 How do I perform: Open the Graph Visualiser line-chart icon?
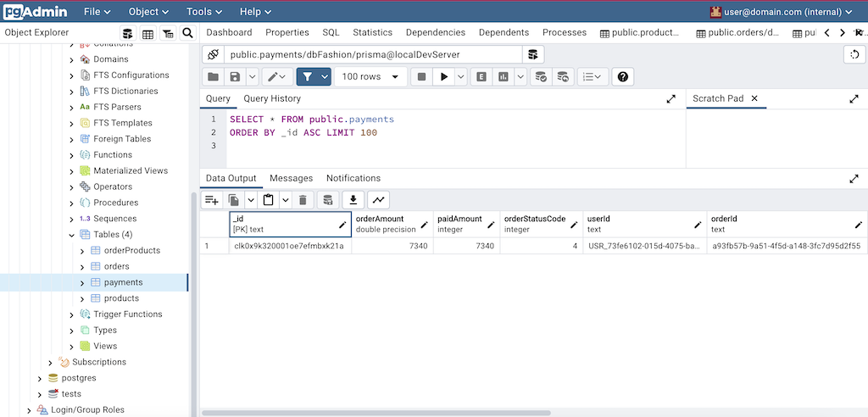click(x=379, y=200)
